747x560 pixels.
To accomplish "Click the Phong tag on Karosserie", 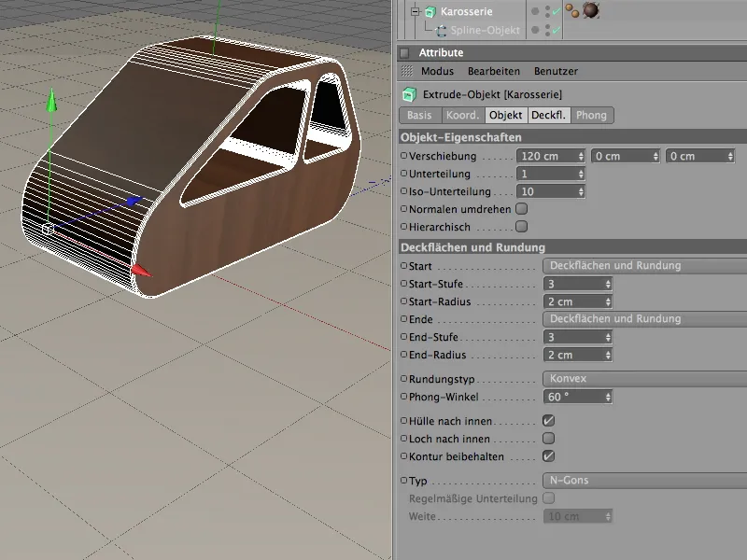I will [571, 11].
